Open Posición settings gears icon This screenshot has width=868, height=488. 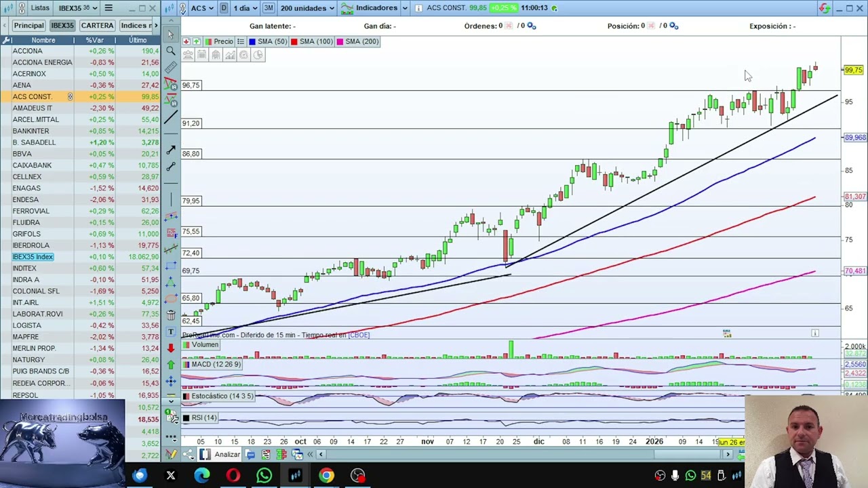tap(673, 26)
